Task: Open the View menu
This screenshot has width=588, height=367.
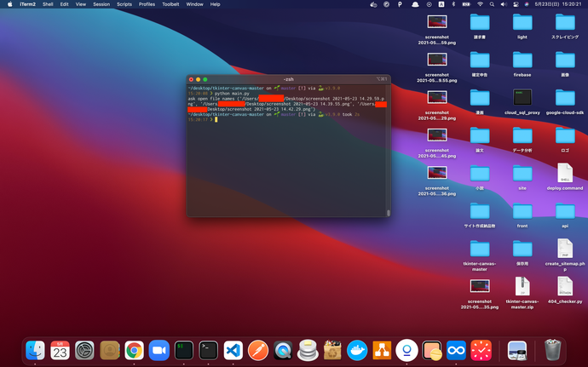Action: coord(81,4)
